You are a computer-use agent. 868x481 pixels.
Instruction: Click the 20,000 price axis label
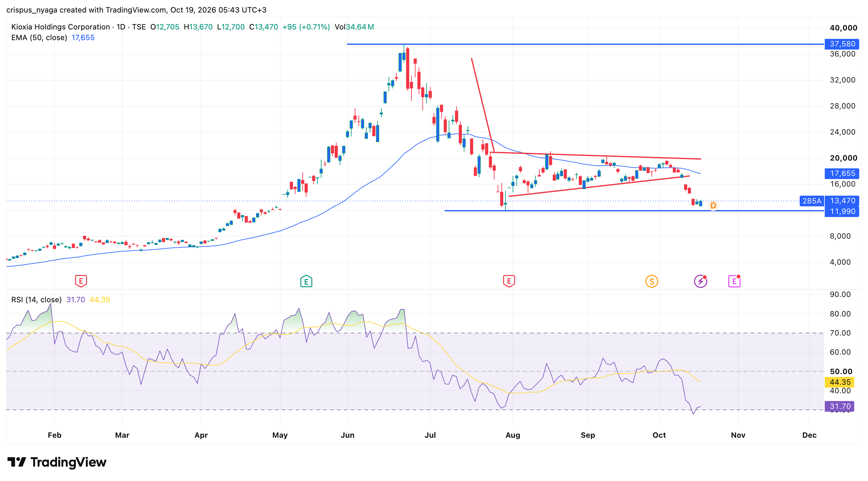[x=844, y=158]
